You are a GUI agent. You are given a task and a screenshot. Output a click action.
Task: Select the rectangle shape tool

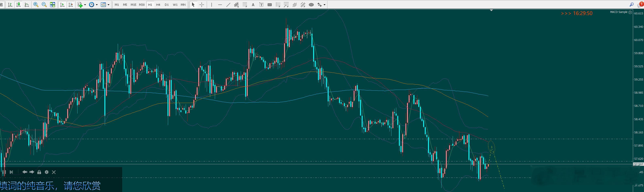click(270, 5)
